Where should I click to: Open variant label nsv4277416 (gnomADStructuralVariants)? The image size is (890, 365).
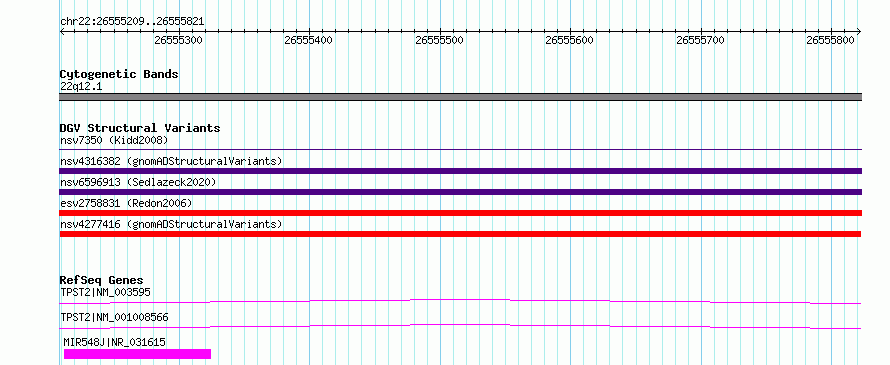coord(171,224)
